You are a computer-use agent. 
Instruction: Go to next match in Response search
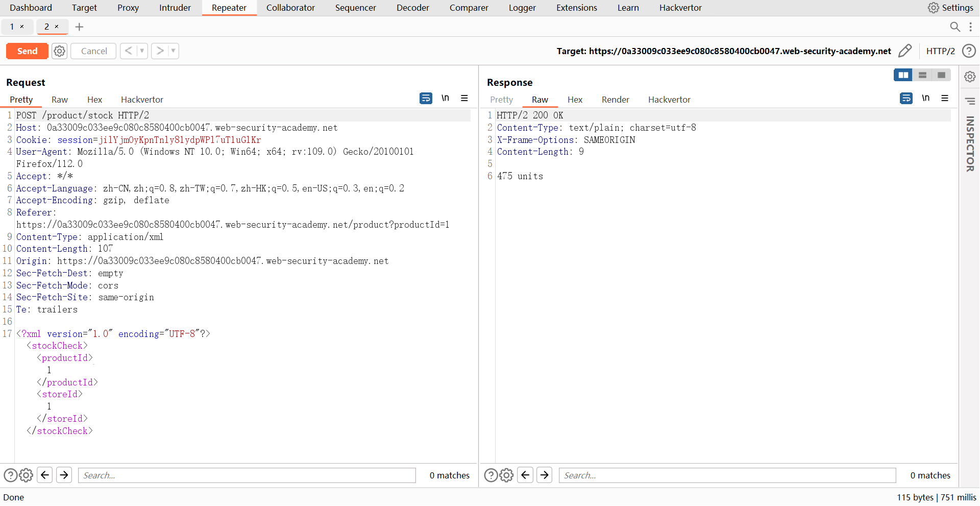545,475
